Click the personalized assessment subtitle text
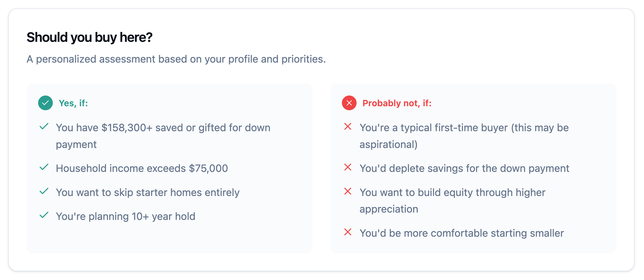The width and height of the screenshot is (644, 280). click(x=176, y=59)
